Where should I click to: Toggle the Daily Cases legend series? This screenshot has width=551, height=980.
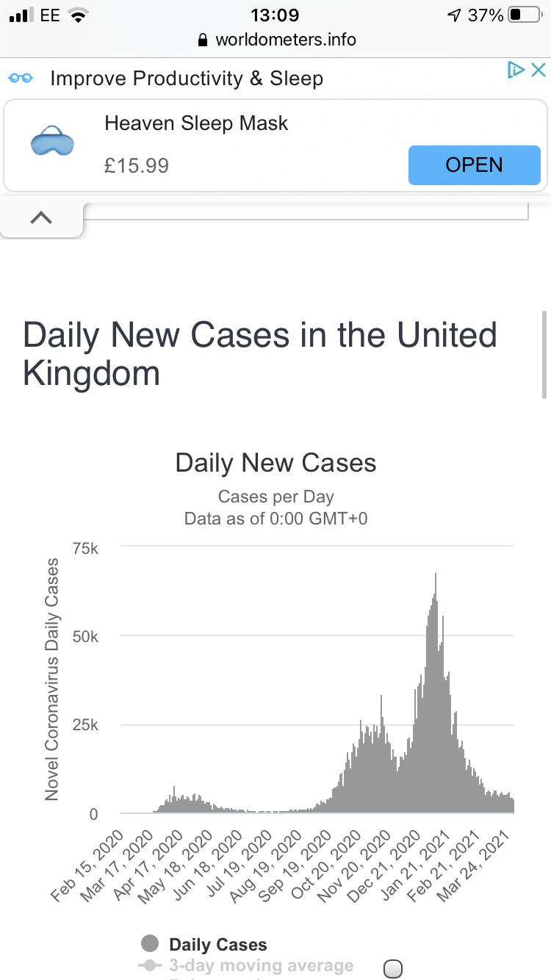coord(217,945)
